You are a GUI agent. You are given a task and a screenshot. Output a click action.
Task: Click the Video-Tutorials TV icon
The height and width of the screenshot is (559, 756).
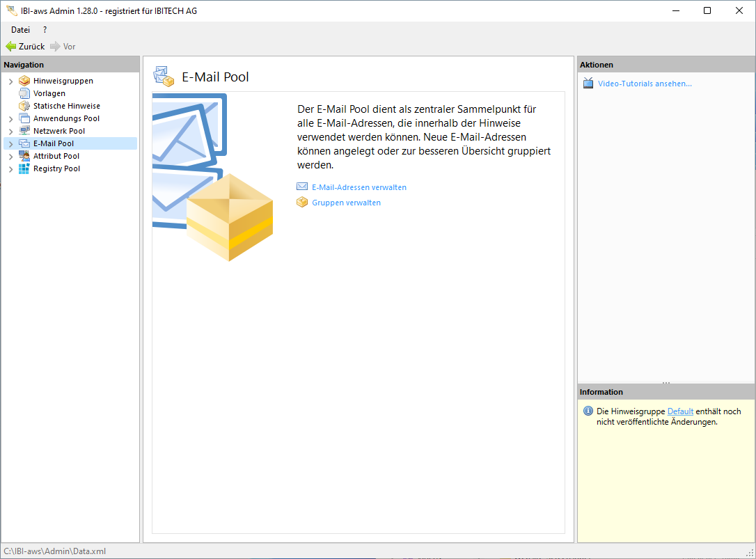pos(588,84)
